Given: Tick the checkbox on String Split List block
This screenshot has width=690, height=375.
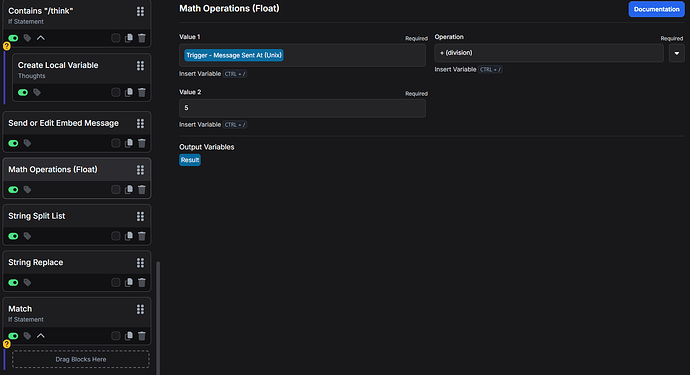Looking at the screenshot, I should 116,236.
